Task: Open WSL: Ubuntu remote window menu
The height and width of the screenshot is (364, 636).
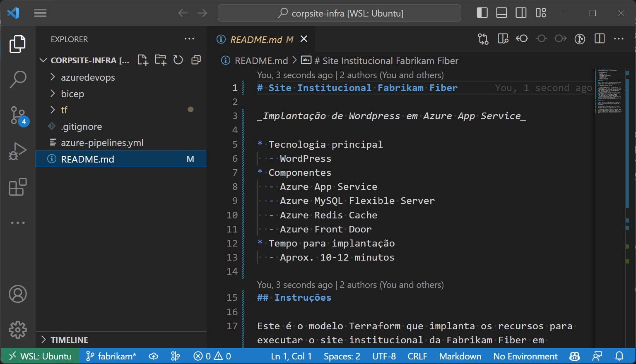Action: point(39,356)
